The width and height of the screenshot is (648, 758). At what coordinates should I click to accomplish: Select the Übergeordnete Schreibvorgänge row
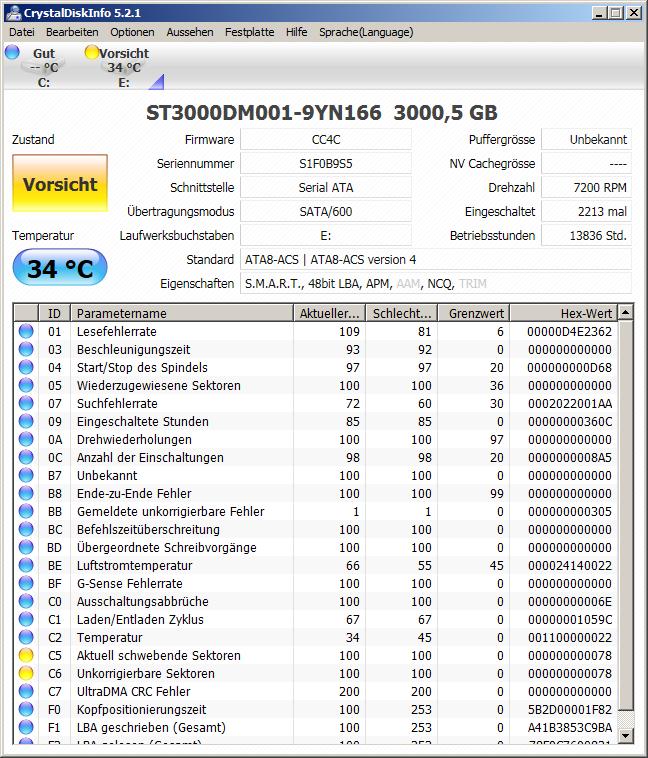[316, 547]
